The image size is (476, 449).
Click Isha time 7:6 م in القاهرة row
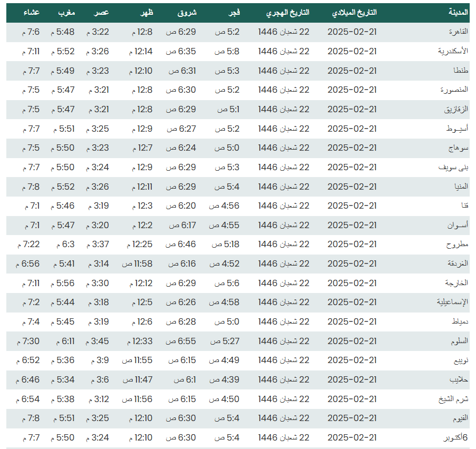click(x=31, y=32)
